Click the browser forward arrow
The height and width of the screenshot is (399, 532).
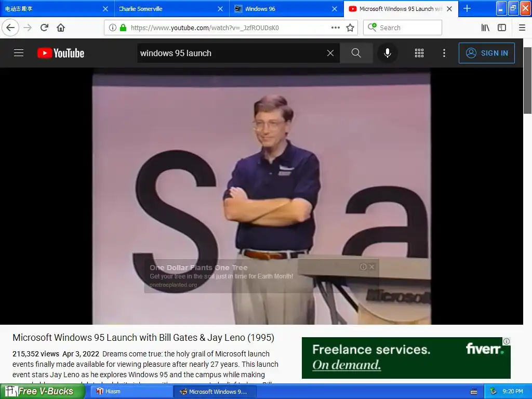click(x=28, y=28)
